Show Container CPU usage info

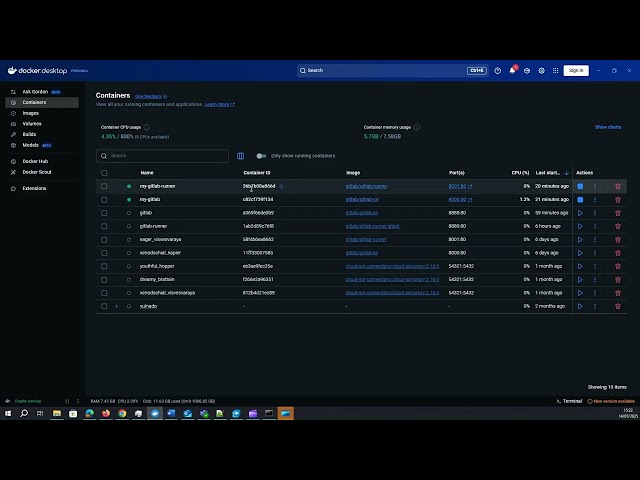point(147,127)
